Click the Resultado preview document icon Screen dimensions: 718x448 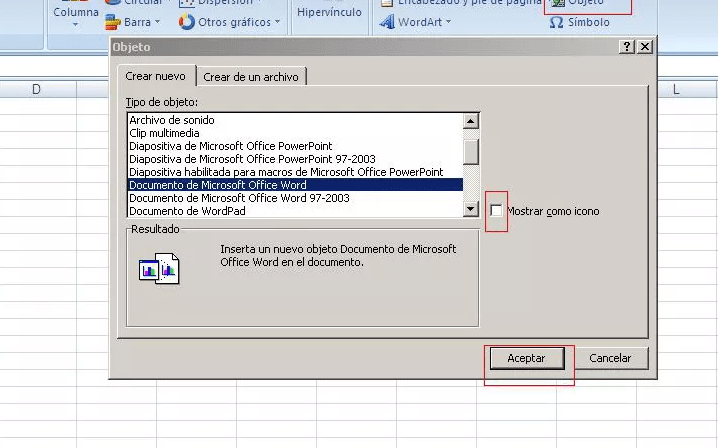pyautogui.click(x=159, y=268)
